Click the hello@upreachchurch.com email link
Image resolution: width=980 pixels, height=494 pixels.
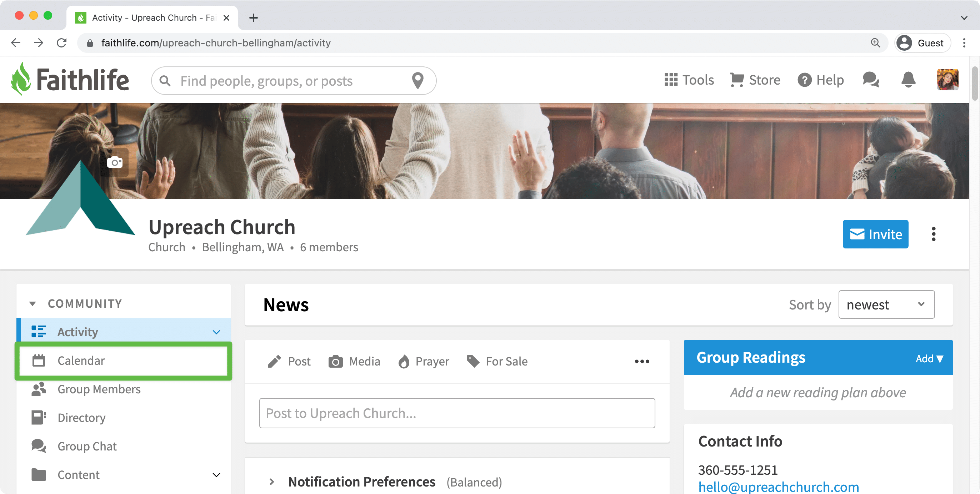click(x=778, y=487)
